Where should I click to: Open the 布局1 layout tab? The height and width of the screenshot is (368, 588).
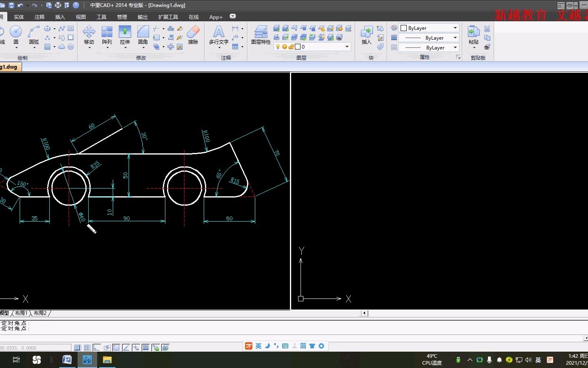coord(21,313)
